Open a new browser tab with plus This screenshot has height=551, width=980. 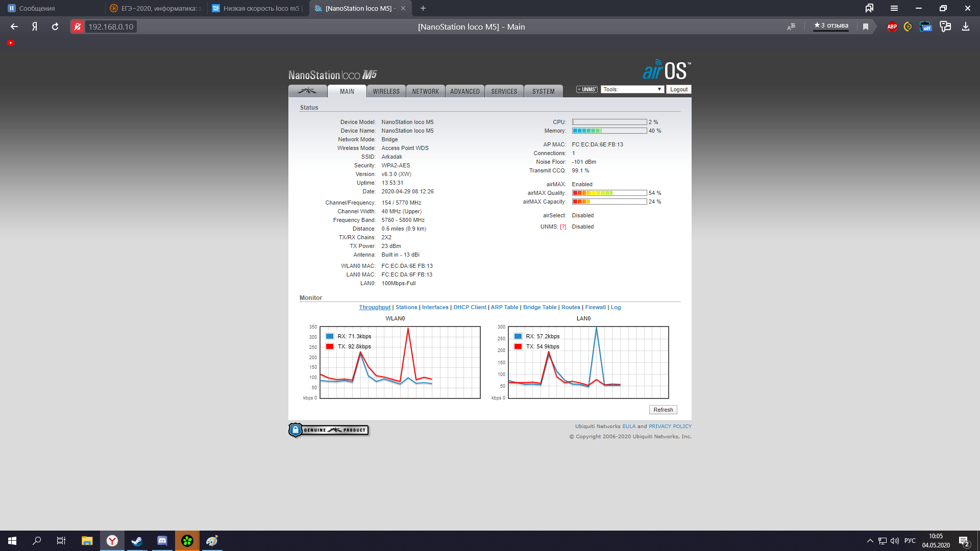[x=423, y=8]
